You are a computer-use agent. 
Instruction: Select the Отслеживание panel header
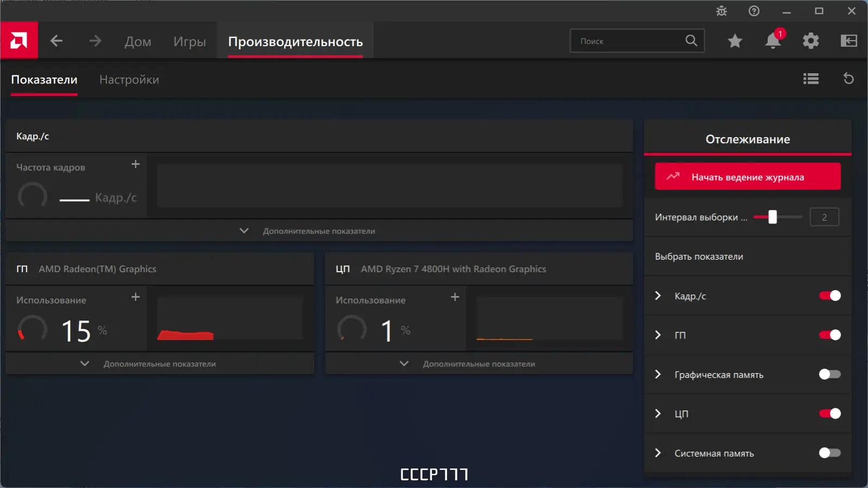pos(748,139)
